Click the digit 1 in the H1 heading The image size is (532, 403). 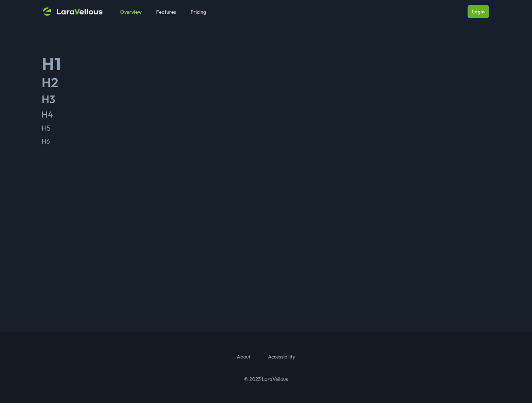(x=57, y=64)
